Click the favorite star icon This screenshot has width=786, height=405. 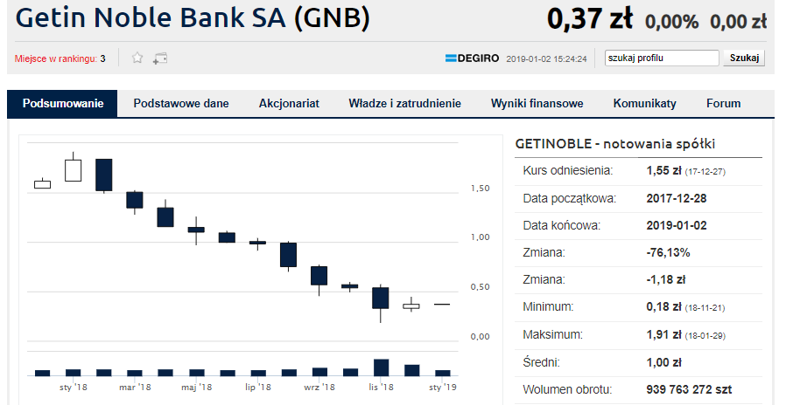pos(137,58)
